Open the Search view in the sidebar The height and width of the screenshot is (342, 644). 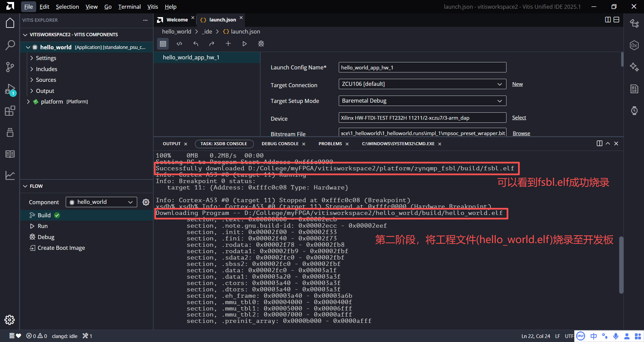pyautogui.click(x=10, y=45)
